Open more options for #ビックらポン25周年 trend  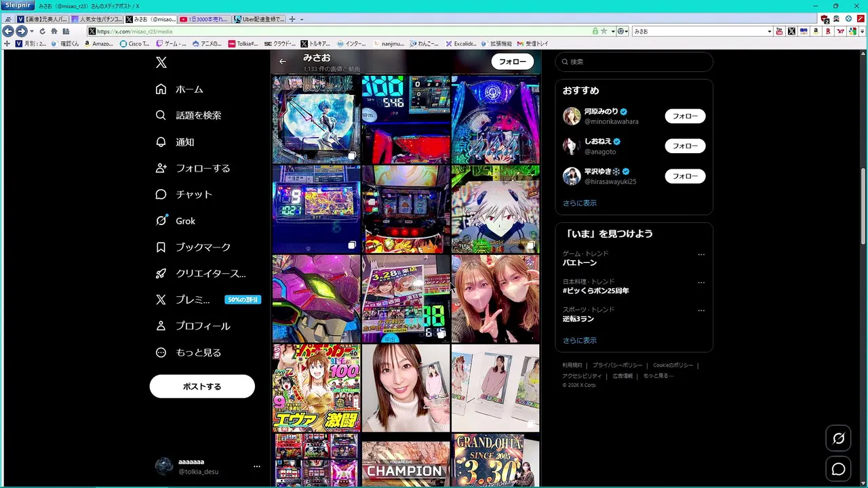(x=701, y=283)
